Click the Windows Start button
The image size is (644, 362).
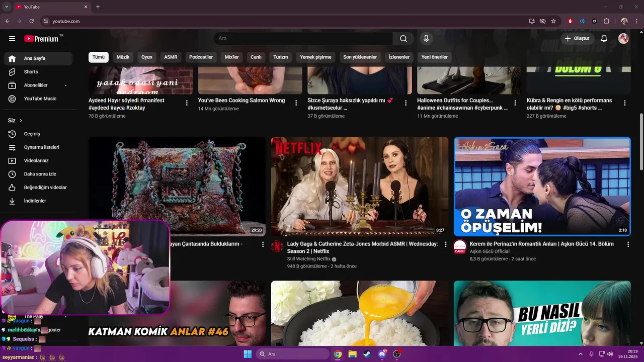tap(248, 354)
